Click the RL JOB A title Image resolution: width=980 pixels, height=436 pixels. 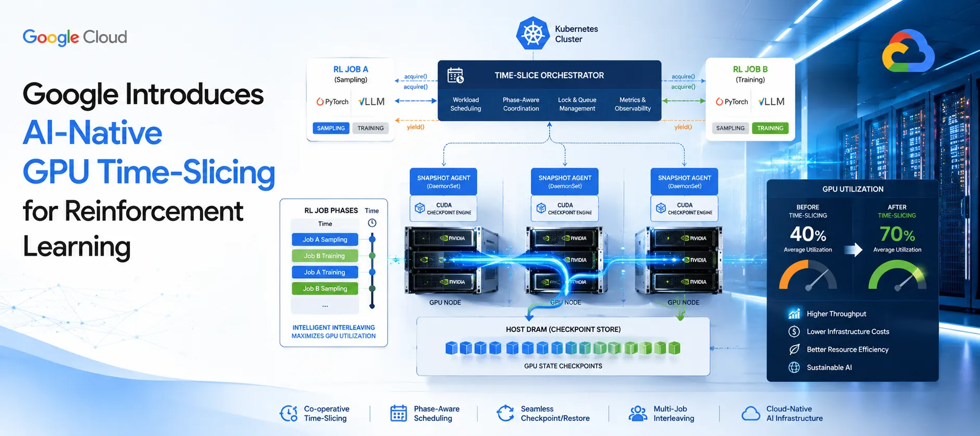coord(351,69)
